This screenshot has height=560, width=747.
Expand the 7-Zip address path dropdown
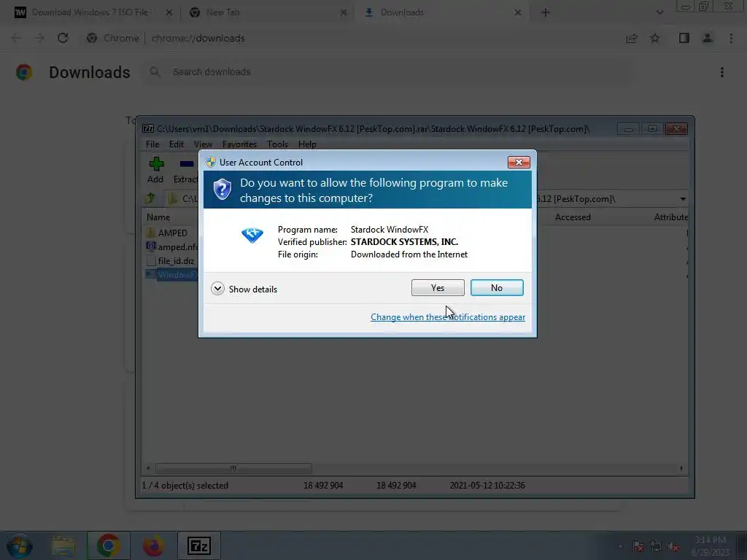[x=683, y=199]
